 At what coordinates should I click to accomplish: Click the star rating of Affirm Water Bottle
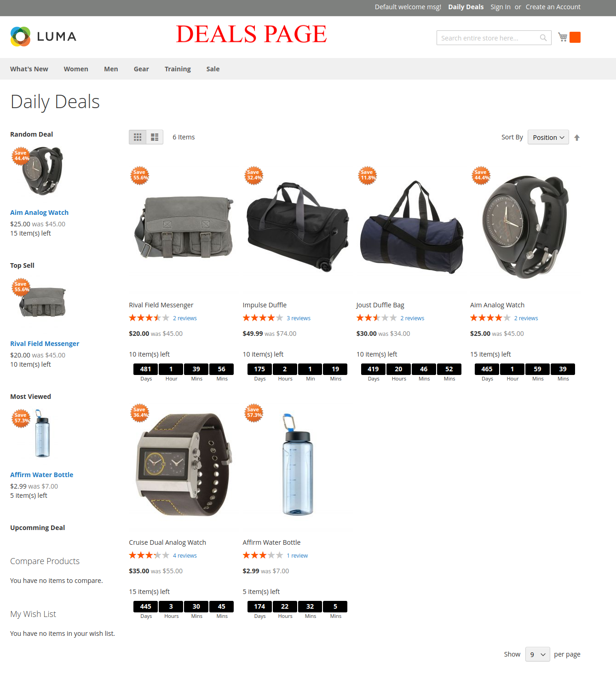[x=263, y=555]
